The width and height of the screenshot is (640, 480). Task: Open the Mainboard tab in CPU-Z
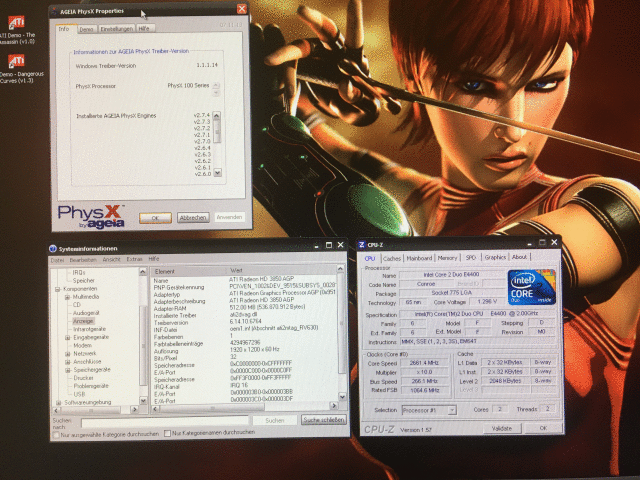click(x=419, y=258)
